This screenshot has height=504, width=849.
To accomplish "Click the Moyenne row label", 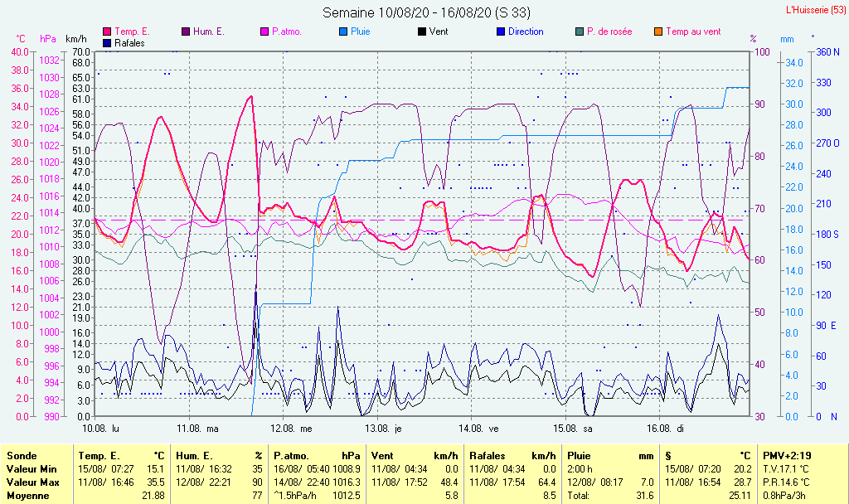I will [27, 496].
